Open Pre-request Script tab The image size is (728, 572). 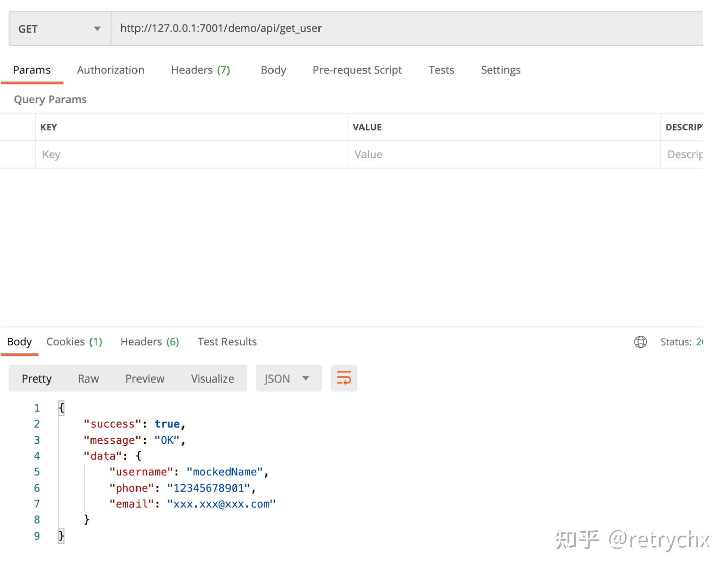point(357,70)
